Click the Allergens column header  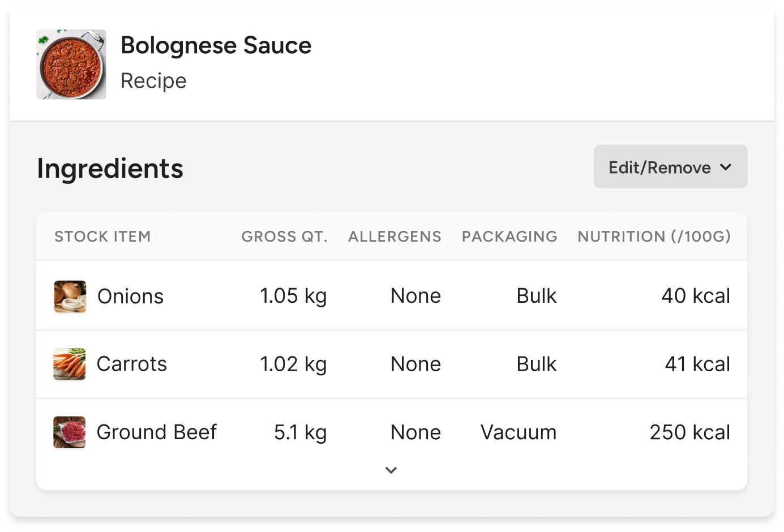395,237
